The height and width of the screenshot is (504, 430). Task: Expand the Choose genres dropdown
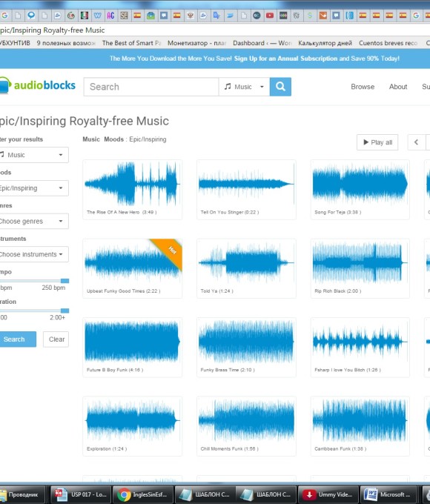pos(34,221)
